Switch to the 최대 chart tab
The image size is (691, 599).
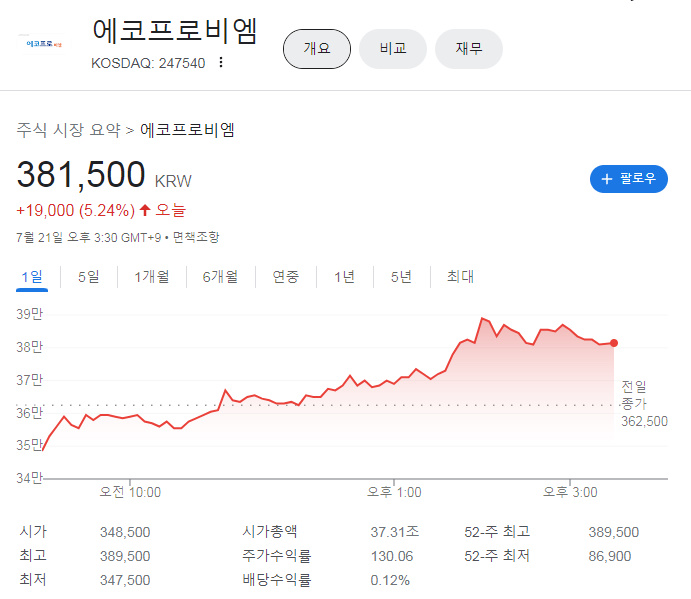pyautogui.click(x=461, y=277)
